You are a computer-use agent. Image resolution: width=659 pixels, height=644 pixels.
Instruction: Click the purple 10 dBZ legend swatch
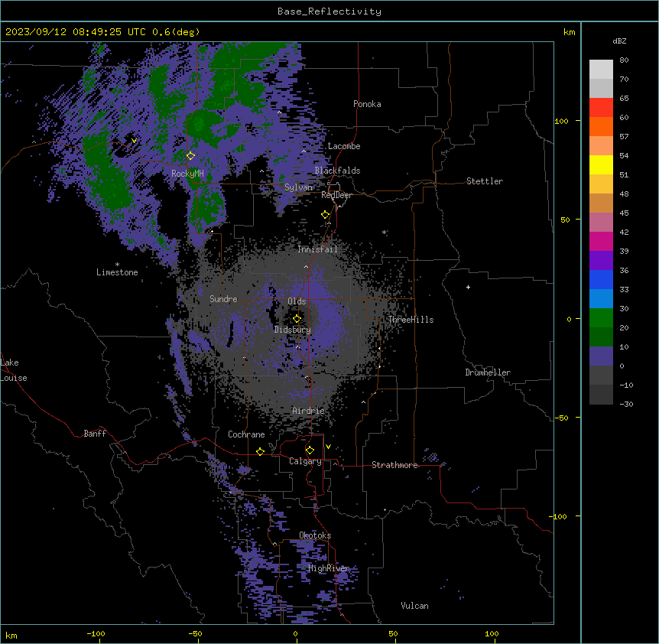(601, 356)
